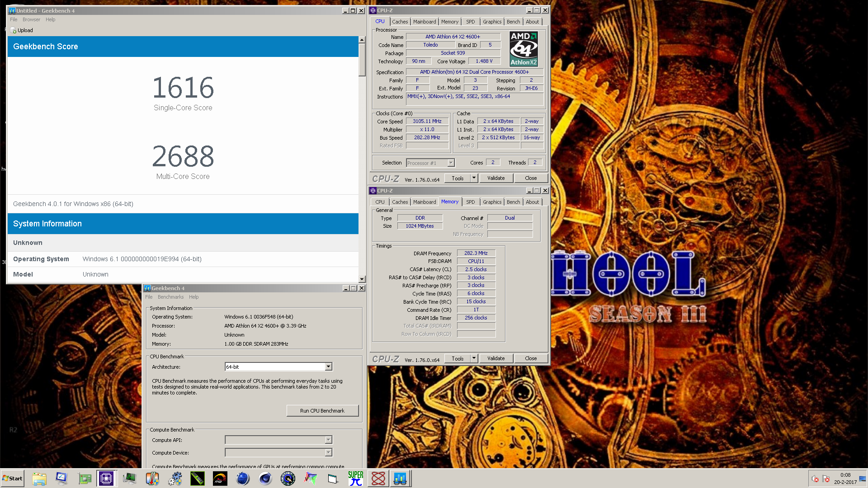Launch Cinema 4D Cinebench taskbar icon

(265, 479)
